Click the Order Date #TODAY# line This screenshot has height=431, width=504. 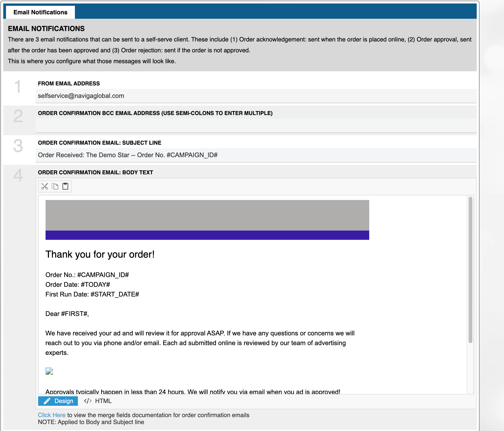coord(78,284)
